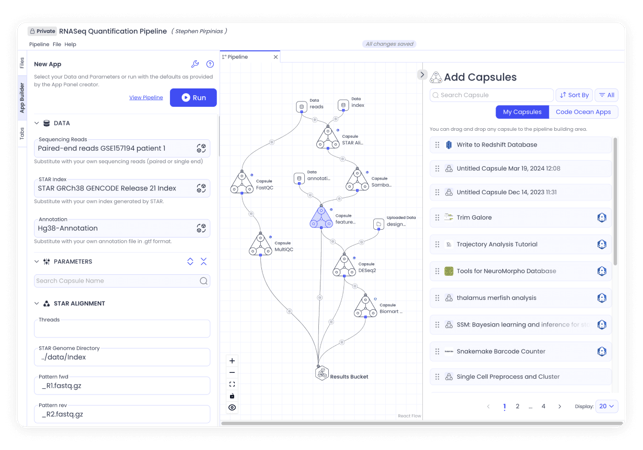Click the fit view canvas icon
The image size is (643, 450).
tap(232, 384)
